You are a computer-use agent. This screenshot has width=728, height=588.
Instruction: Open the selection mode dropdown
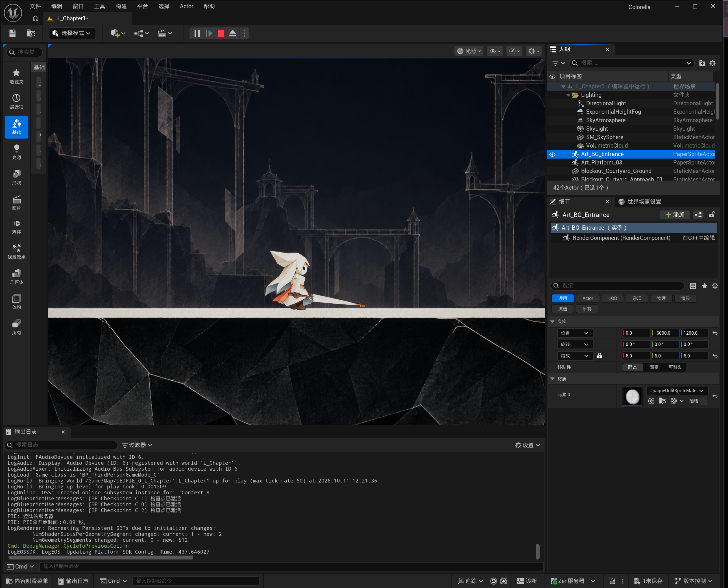[x=72, y=33]
